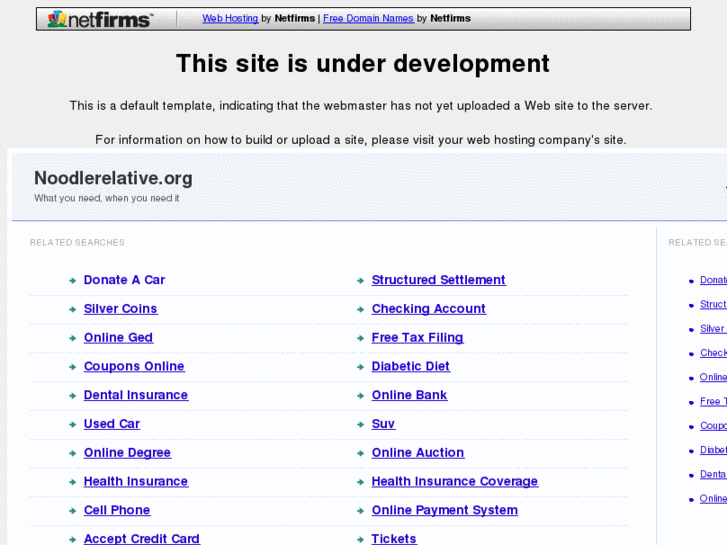
Task: Open the Web Hosting link
Action: [x=230, y=18]
